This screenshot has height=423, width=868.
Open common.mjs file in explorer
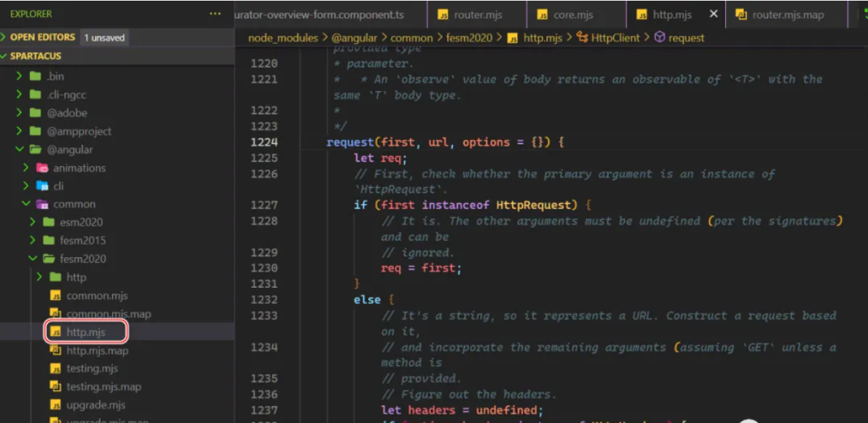97,296
